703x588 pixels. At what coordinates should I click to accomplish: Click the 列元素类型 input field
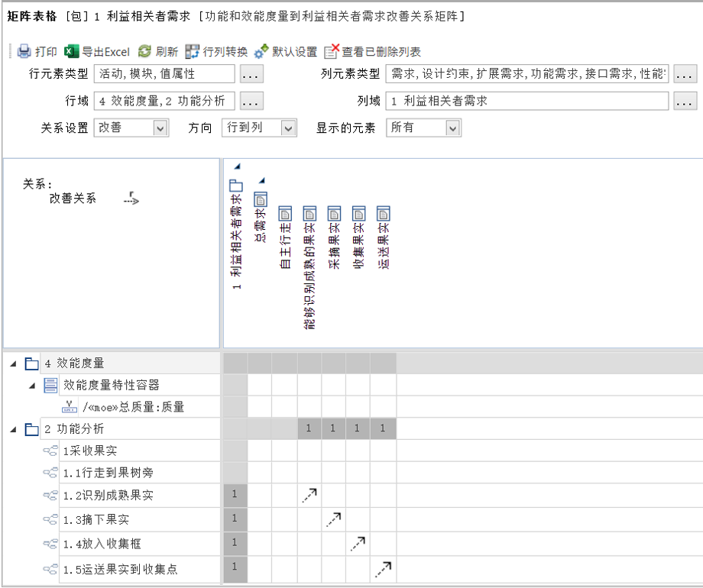(x=527, y=74)
